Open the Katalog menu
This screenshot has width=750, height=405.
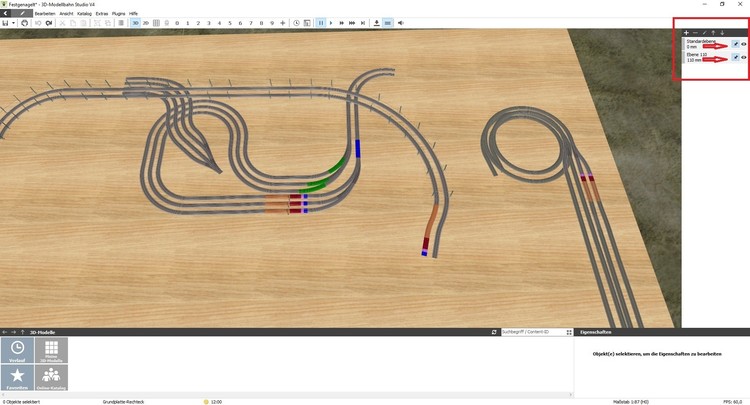84,13
